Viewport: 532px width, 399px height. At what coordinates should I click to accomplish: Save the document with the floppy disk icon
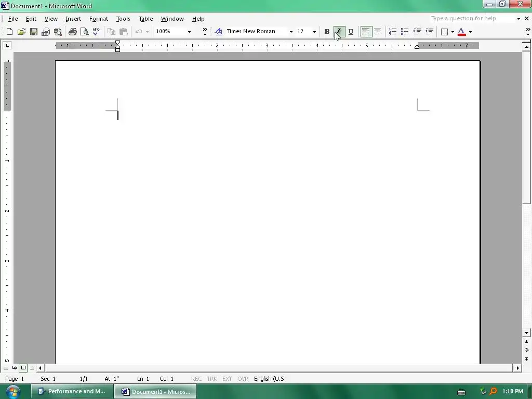click(34, 32)
